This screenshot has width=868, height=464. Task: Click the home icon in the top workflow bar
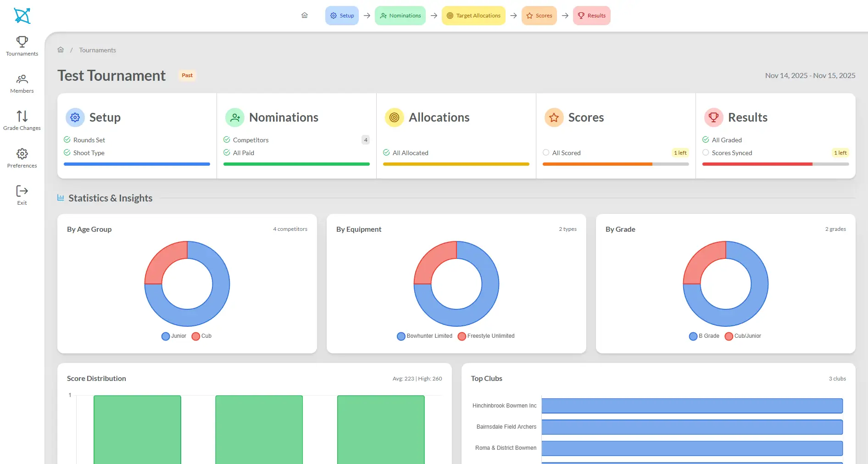click(305, 16)
